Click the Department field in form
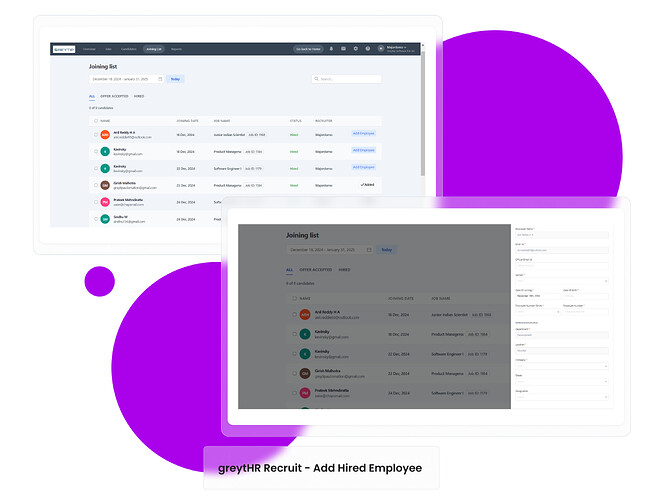666x500 pixels. click(x=562, y=335)
